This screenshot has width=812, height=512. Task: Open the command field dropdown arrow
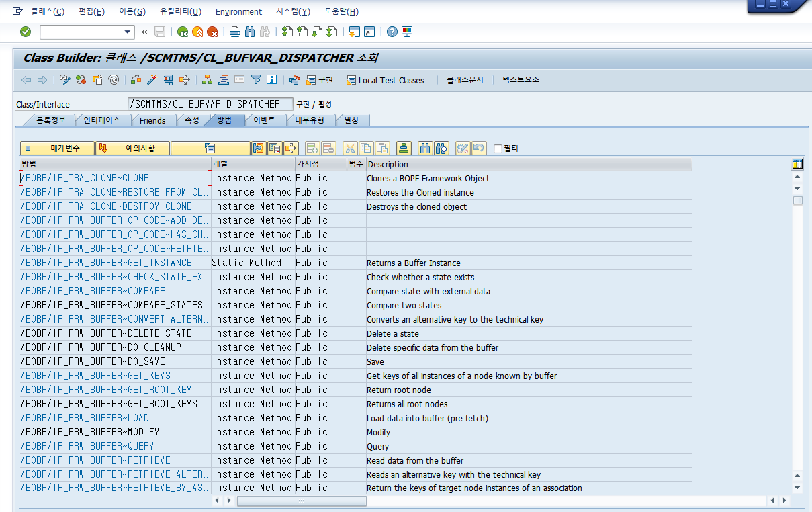click(x=128, y=32)
